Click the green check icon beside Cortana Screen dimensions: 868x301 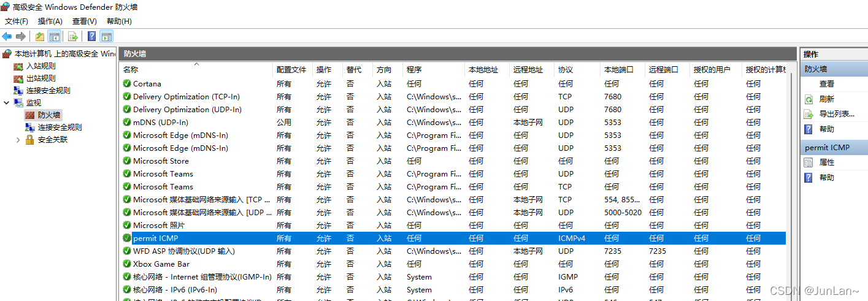click(127, 83)
